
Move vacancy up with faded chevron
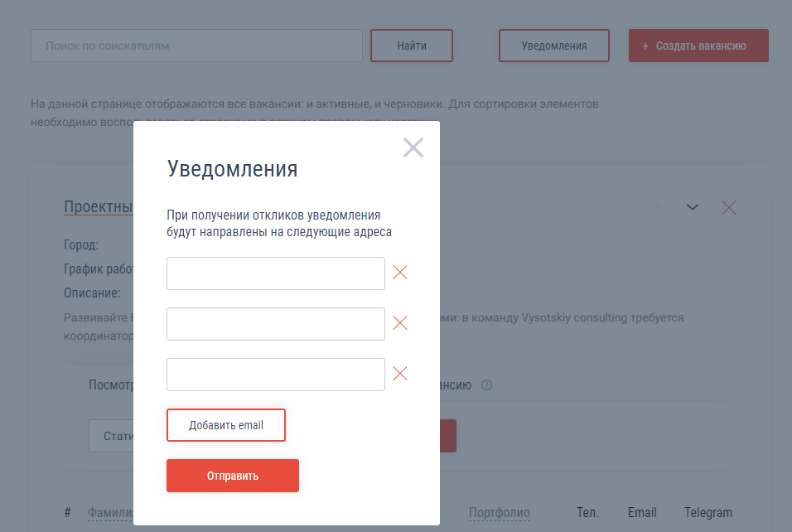click(657, 207)
